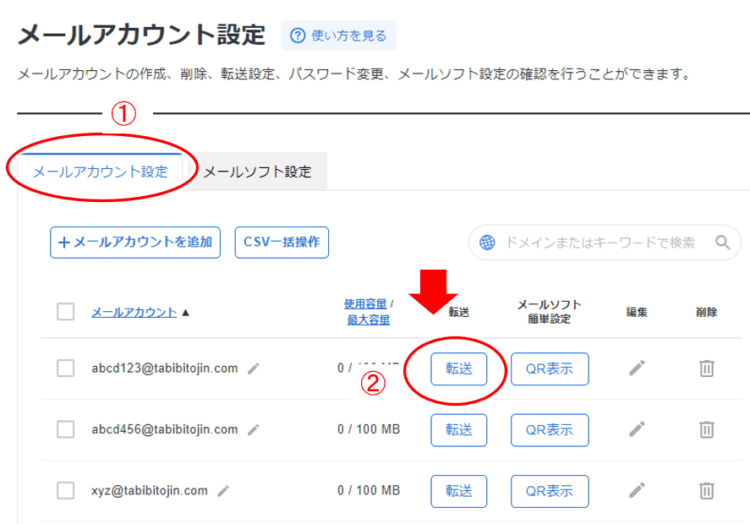The height and width of the screenshot is (524, 750).
Task: Toggle the select-all checkbox in table header
Action: point(66,312)
